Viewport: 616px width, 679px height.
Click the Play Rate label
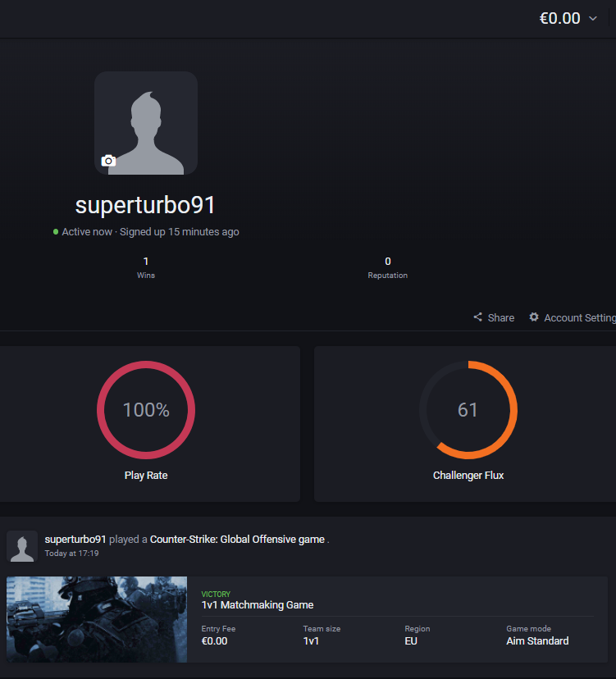(x=146, y=476)
